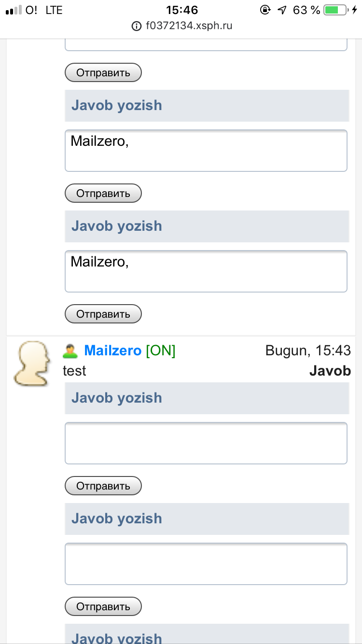Viewport: 362px width, 644px height.
Task: Click Mailzero's silhouette avatar
Action: tap(31, 364)
